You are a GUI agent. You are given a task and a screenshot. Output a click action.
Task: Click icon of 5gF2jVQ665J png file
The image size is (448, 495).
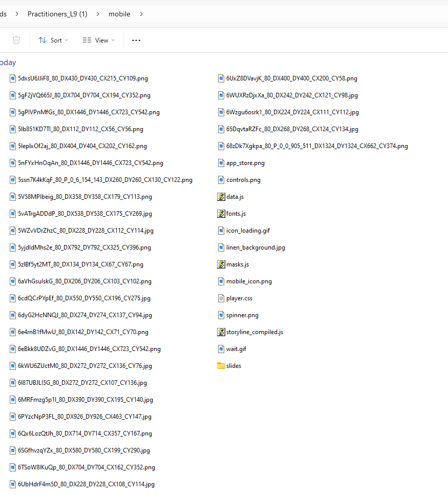click(x=13, y=95)
